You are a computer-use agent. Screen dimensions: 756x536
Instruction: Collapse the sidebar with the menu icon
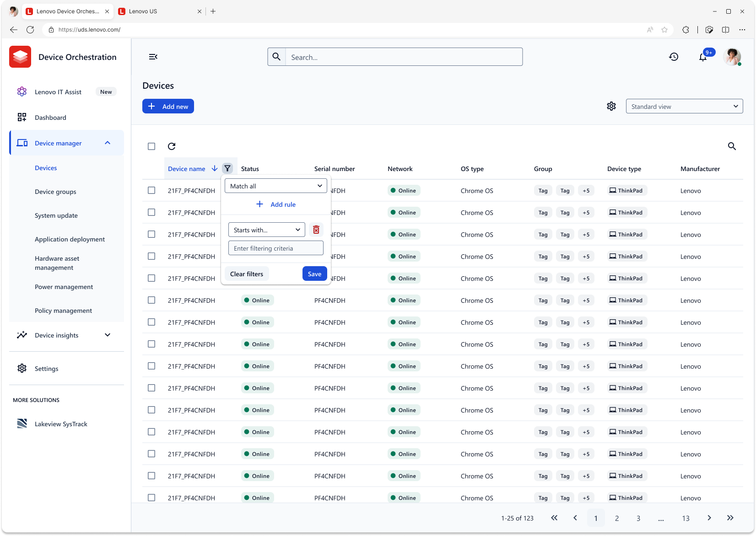153,57
